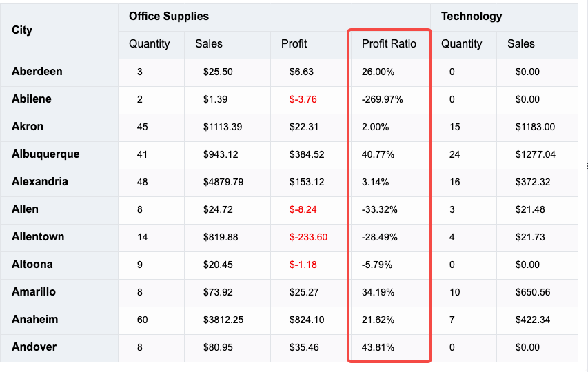Select the Andover city cell

tap(34, 347)
